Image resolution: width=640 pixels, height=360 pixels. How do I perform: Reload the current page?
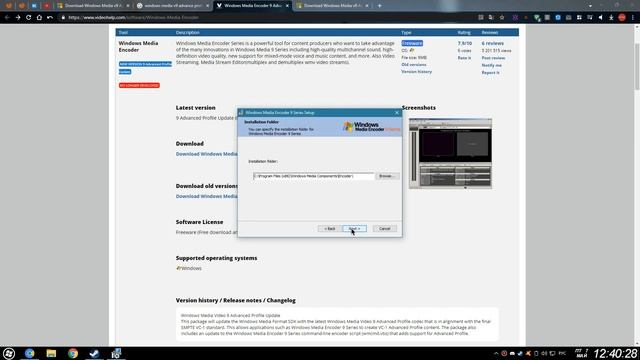tap(28, 18)
